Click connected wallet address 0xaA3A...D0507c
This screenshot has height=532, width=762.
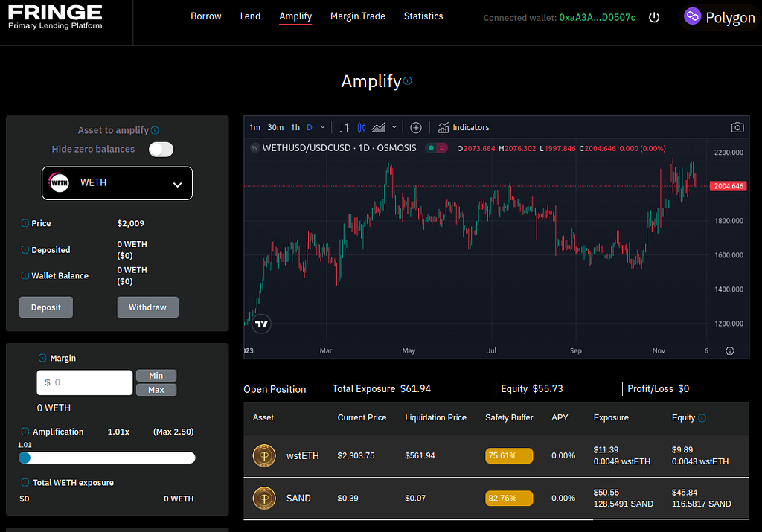[598, 18]
